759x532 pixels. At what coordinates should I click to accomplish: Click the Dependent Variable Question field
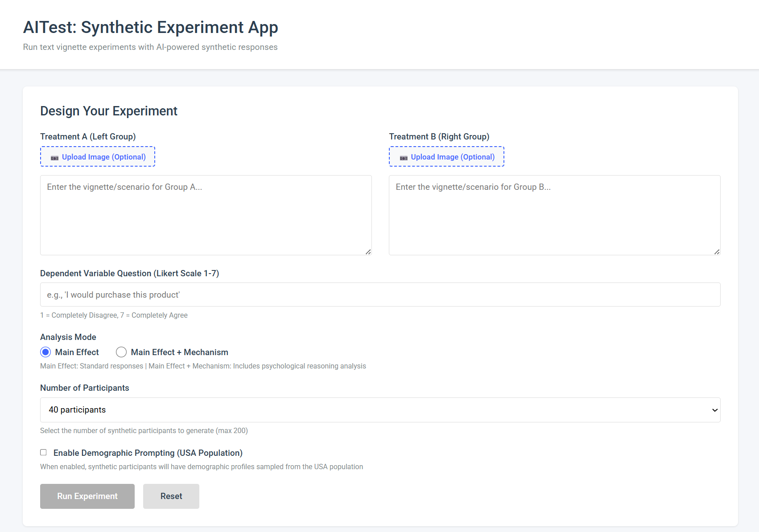coord(379,295)
